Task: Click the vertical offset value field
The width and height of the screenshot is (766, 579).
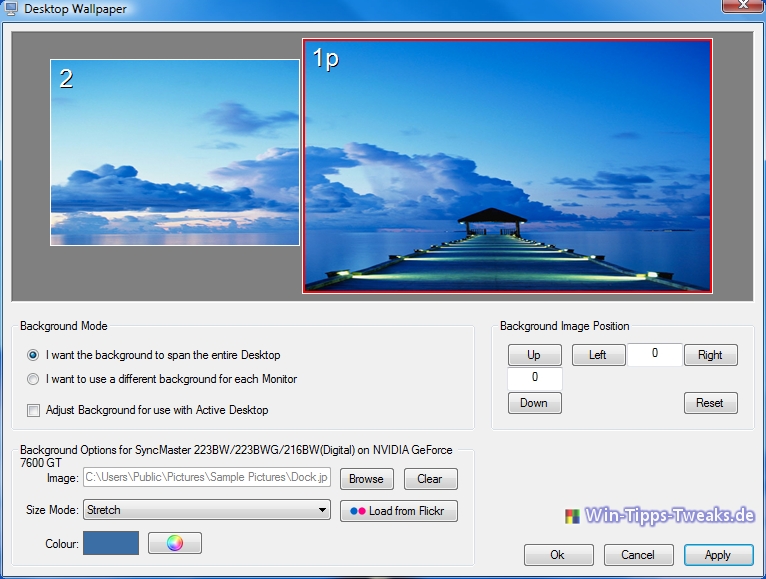Action: click(534, 379)
